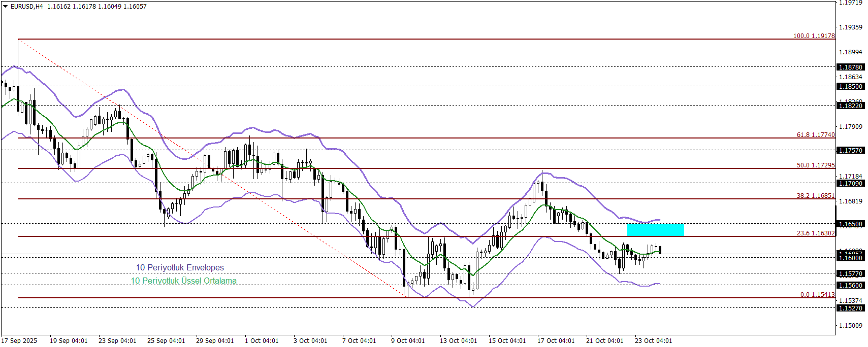Click the '23 Oct 04:01' time axis label
Viewport: 868px width, 347px height.
(653, 341)
